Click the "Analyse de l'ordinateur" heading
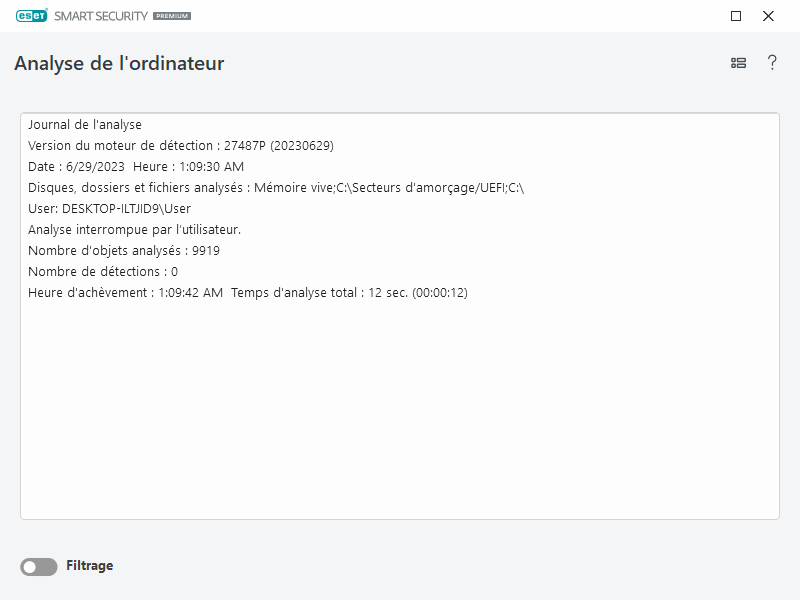 point(119,63)
